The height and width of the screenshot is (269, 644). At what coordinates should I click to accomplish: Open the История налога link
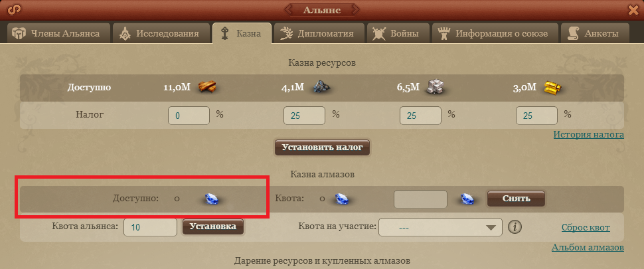588,135
